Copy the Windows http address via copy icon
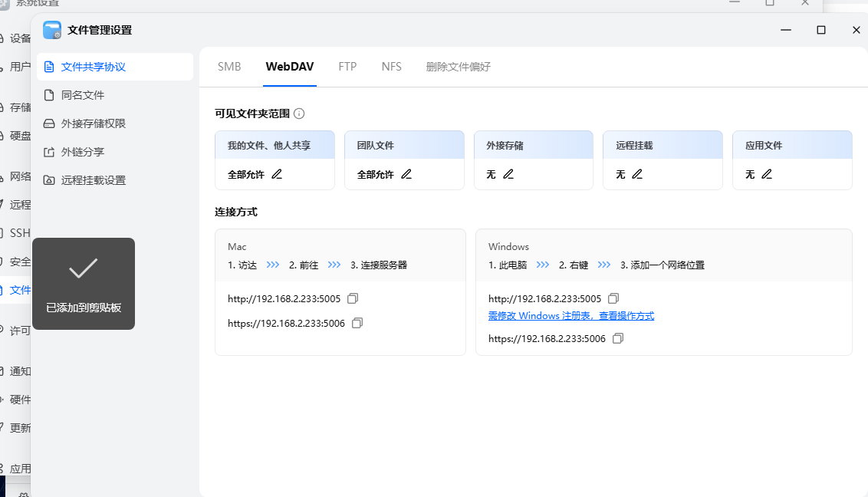This screenshot has width=868, height=497. [x=613, y=298]
